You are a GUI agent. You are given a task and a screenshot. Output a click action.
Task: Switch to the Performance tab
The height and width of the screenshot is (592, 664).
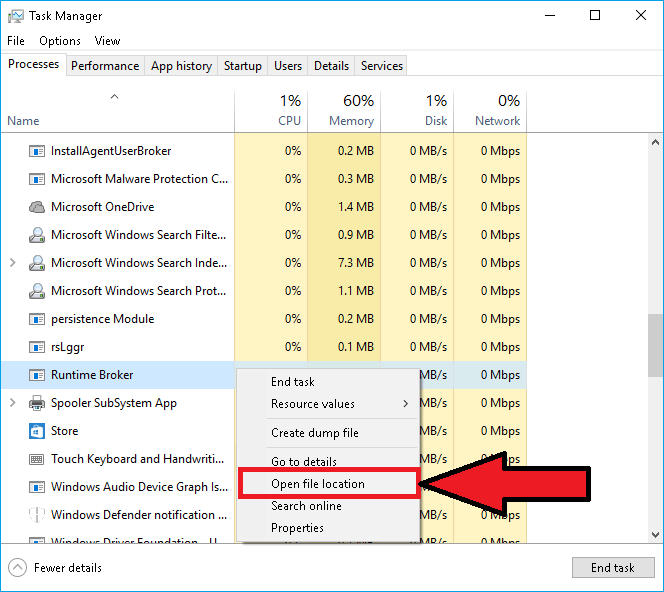(x=105, y=66)
